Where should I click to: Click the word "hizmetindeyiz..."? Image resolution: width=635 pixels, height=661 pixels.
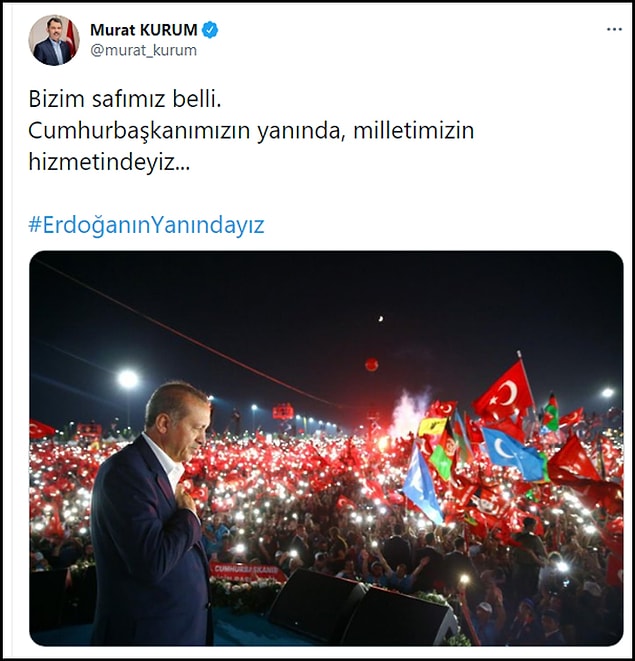(x=109, y=162)
